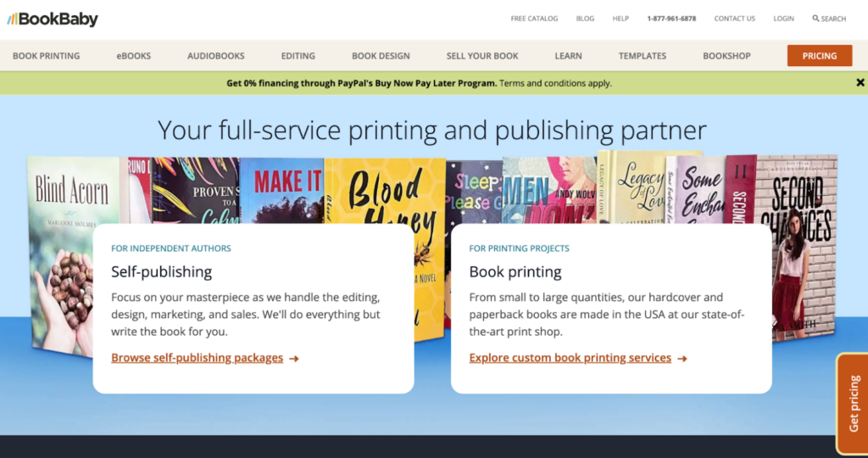Open the Login page

[x=783, y=19]
